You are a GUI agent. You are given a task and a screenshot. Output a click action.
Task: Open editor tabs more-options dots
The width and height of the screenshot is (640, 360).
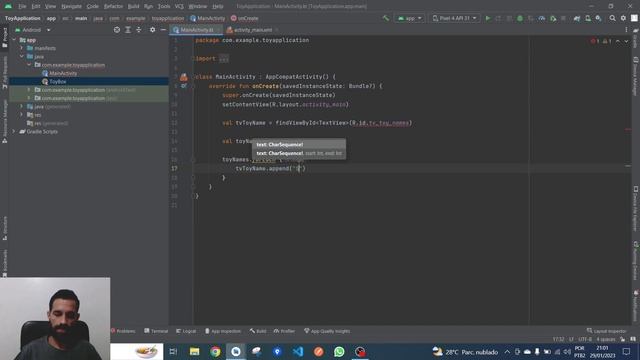point(626,30)
